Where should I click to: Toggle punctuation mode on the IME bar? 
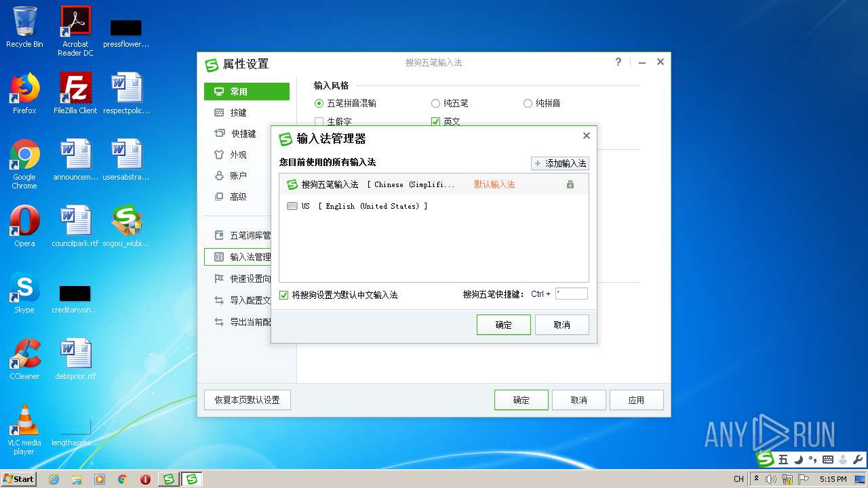pyautogui.click(x=812, y=460)
